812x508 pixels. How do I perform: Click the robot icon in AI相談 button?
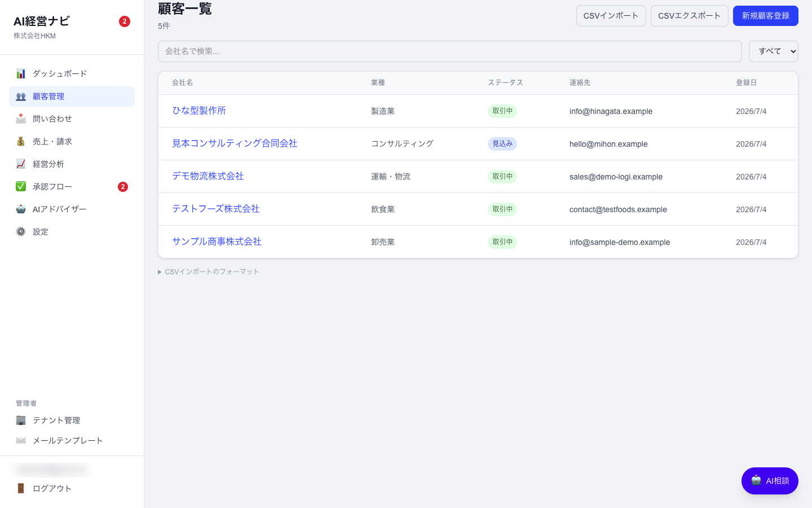click(x=756, y=480)
